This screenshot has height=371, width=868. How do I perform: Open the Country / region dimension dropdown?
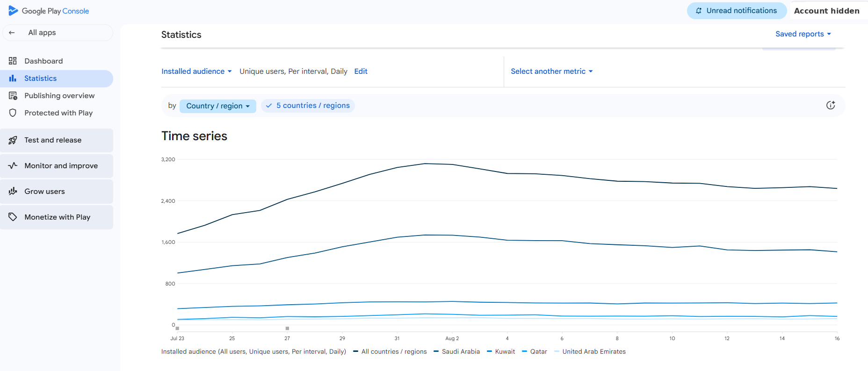click(218, 106)
